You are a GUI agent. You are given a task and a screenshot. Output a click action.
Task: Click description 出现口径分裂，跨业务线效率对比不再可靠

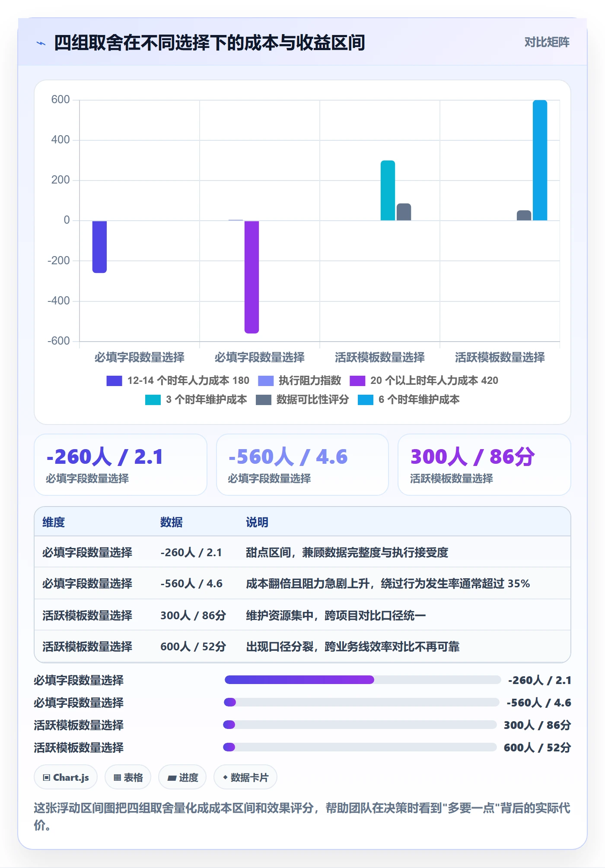(x=353, y=646)
